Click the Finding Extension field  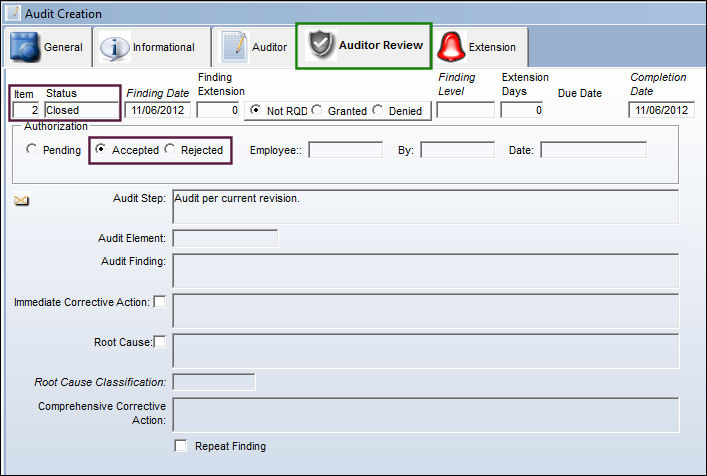(218, 110)
